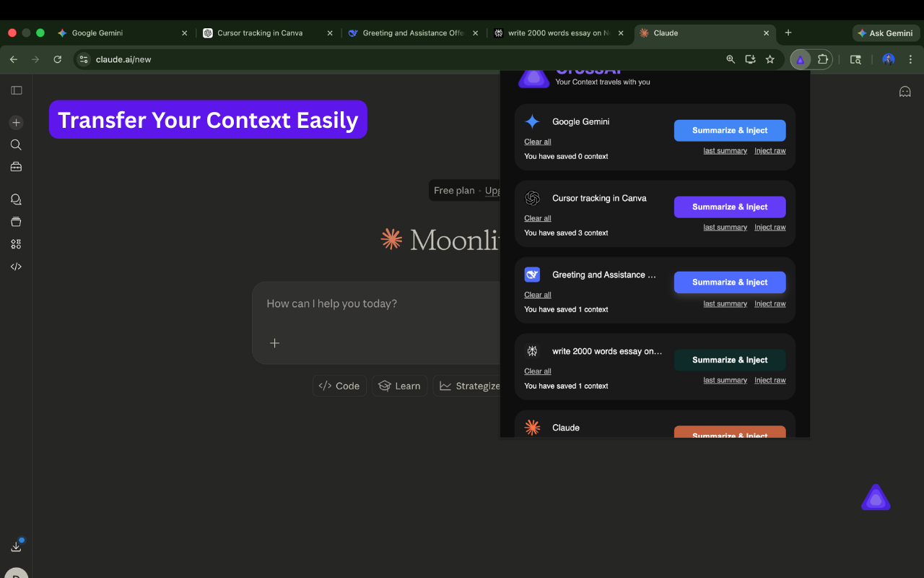Open the toolbox icon in Claude sidebar
This screenshot has width=924, height=578.
tap(16, 167)
